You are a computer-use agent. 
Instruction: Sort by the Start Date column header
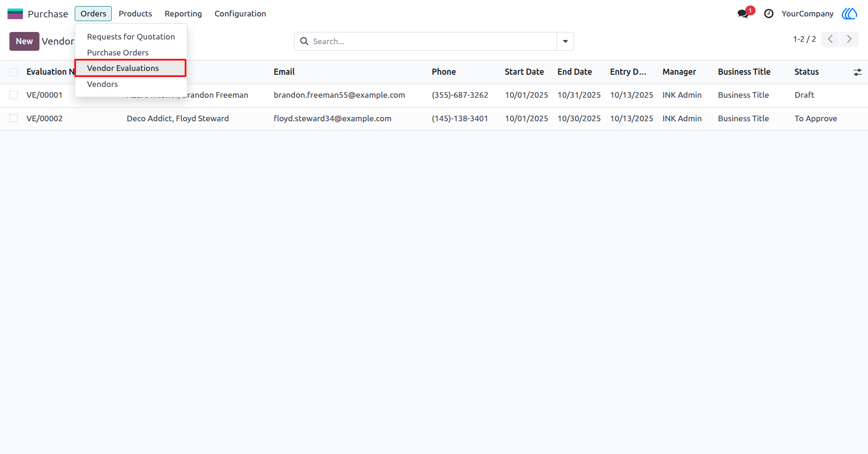tap(524, 72)
